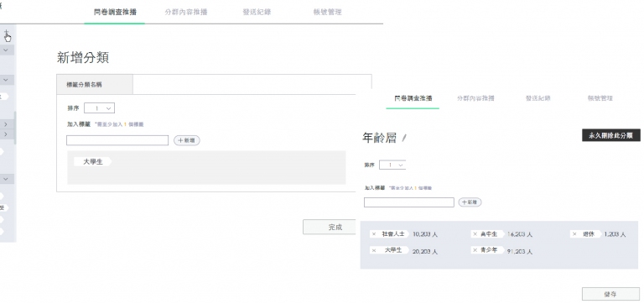Open 發送紀錄 tab in 年齡層 panel

pos(538,98)
